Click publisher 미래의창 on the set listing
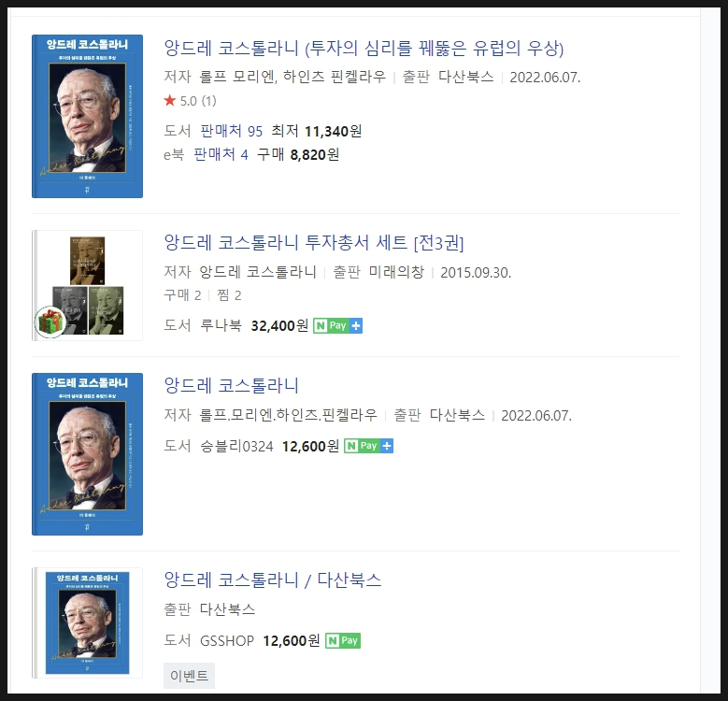This screenshot has height=701, width=728. point(396,272)
